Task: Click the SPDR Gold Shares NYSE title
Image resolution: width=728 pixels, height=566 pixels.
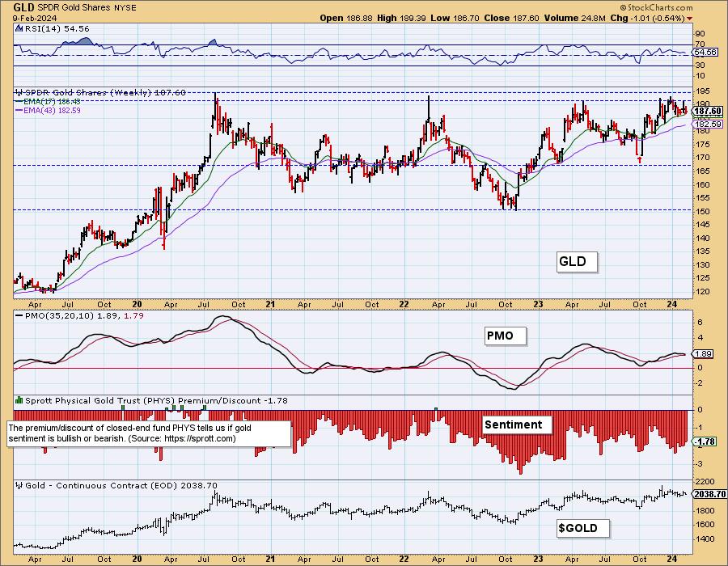Action: (x=87, y=7)
